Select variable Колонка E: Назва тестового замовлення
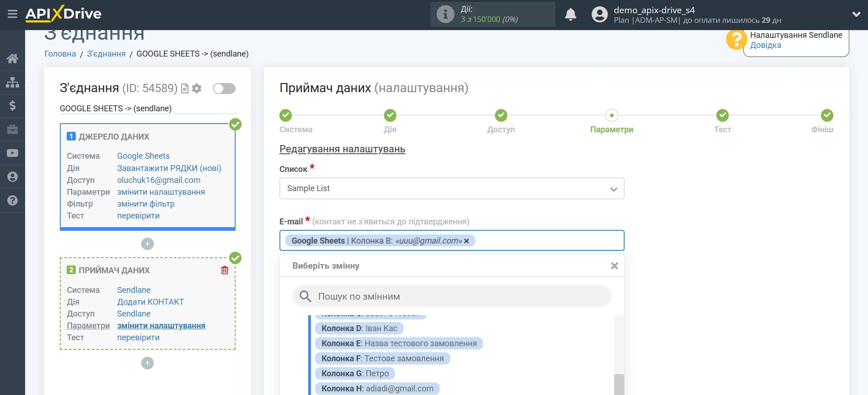The image size is (868, 395). click(x=399, y=343)
